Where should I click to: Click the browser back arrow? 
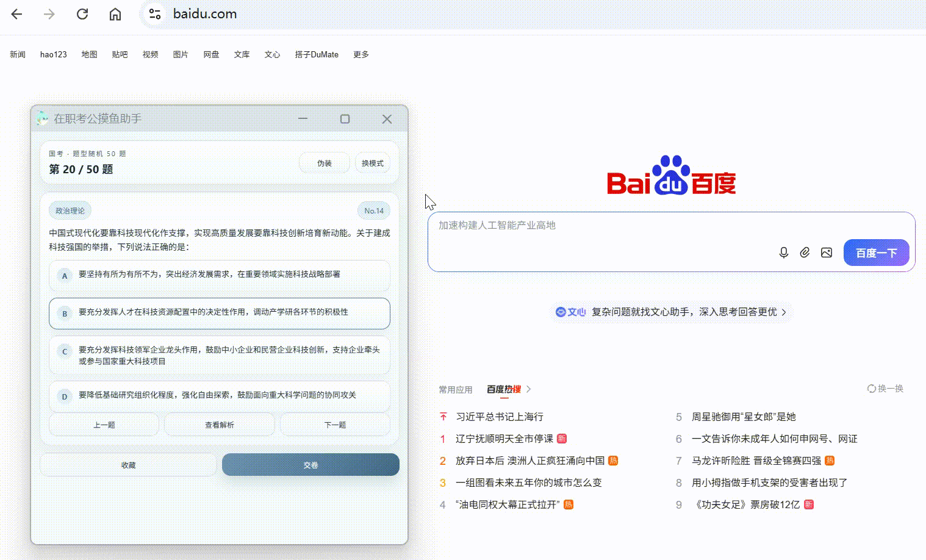point(16,14)
